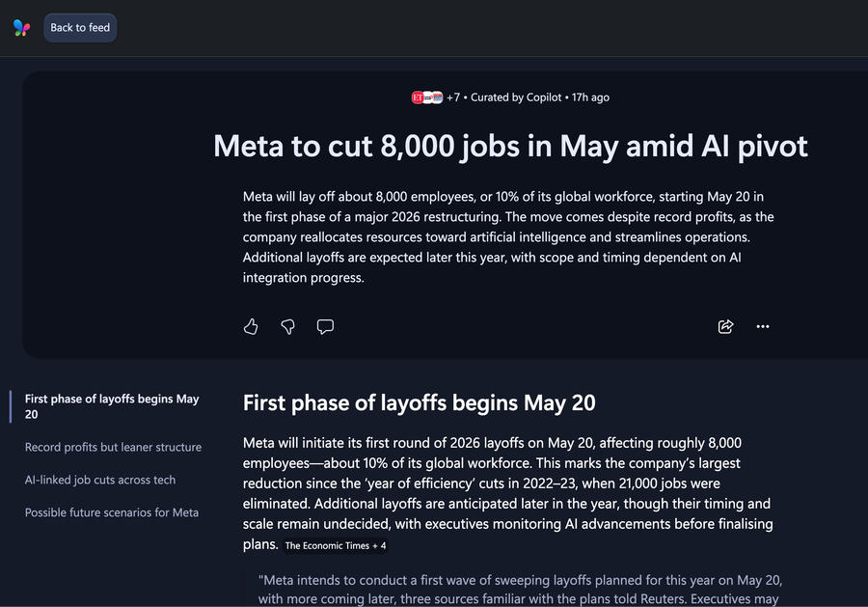Dislike the story with thumbs down icon
This screenshot has width=868, height=607.
click(287, 327)
